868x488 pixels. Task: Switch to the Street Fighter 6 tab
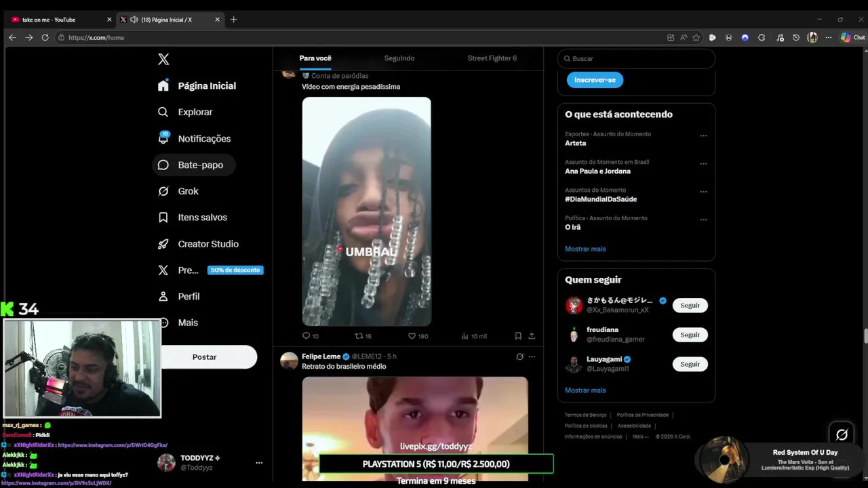click(x=492, y=58)
